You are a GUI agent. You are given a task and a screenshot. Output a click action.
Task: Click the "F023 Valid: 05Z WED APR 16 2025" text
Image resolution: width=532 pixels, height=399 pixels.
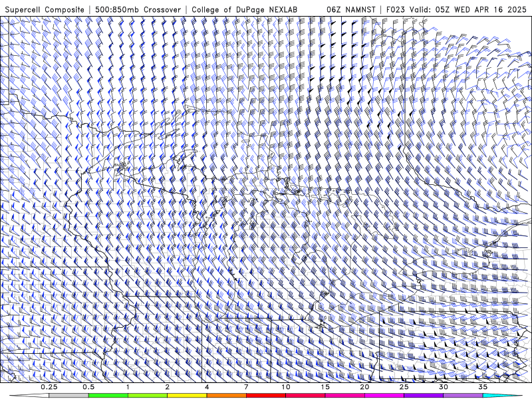coord(456,10)
